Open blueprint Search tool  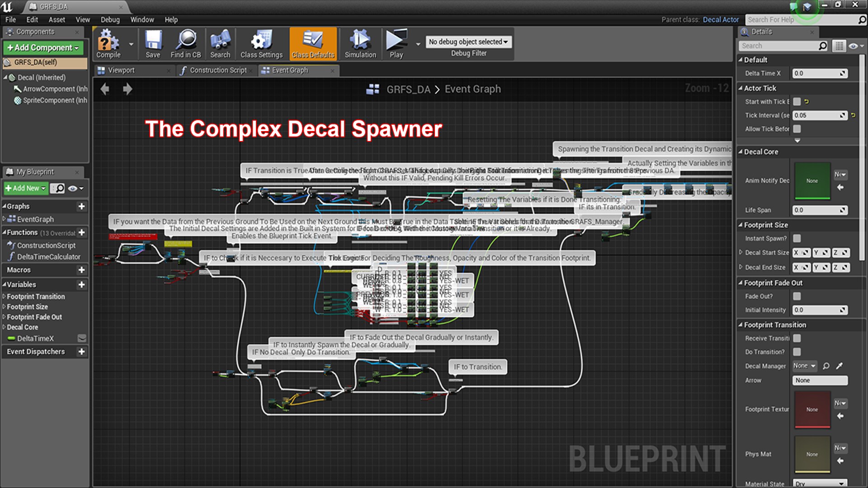(x=220, y=44)
